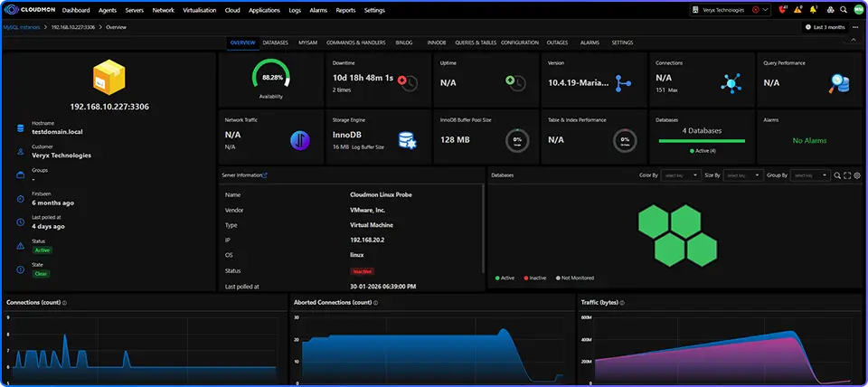Open the critical alarms heart icon
The width and height of the screenshot is (868, 387).
[x=783, y=9]
